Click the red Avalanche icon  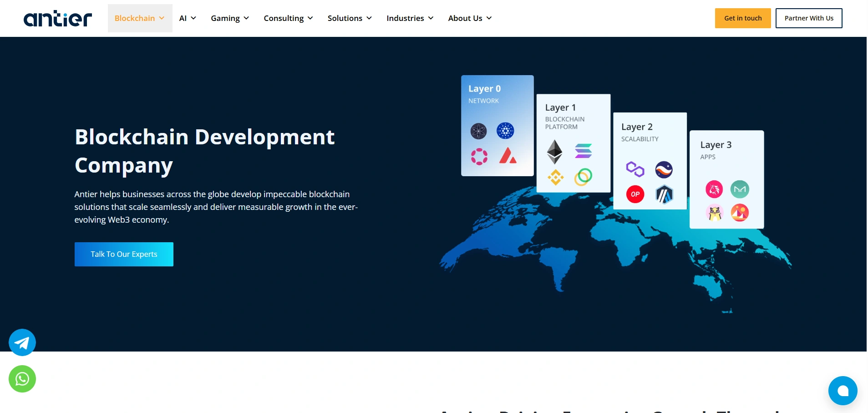click(508, 156)
